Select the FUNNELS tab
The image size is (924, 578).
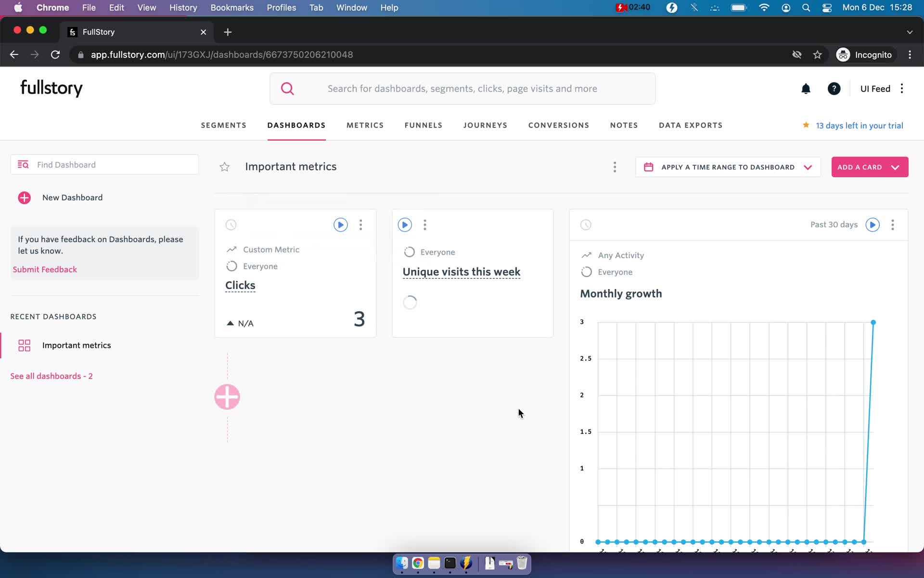(424, 125)
